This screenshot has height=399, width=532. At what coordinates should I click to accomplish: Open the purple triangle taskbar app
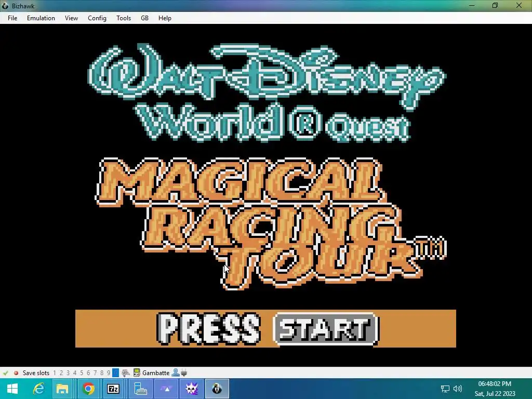pos(166,389)
